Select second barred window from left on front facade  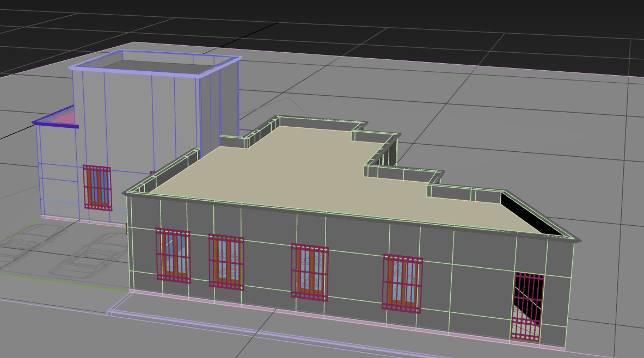(x=226, y=262)
